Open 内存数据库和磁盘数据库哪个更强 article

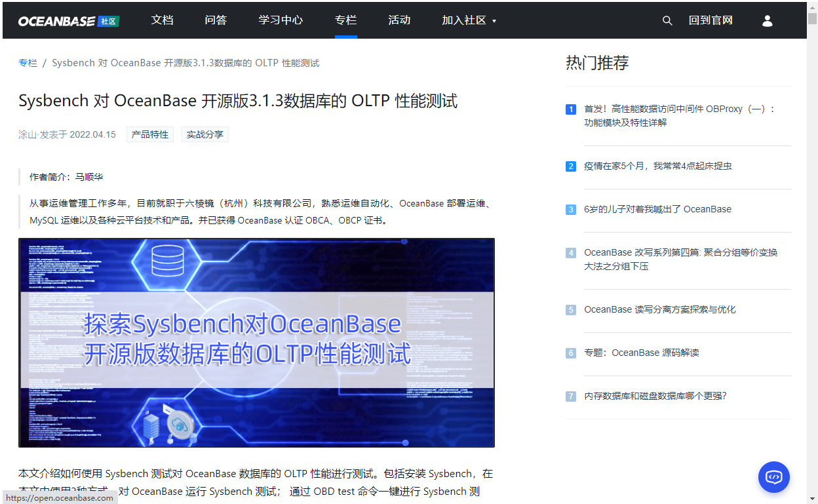click(x=655, y=397)
